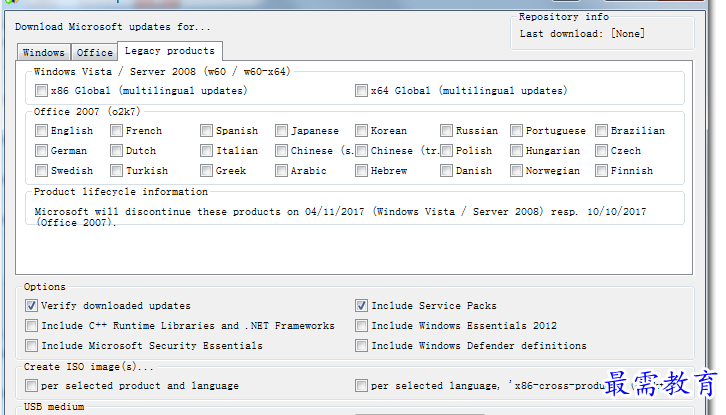The height and width of the screenshot is (415, 726).
Task: Open the Office tab
Action: (94, 52)
